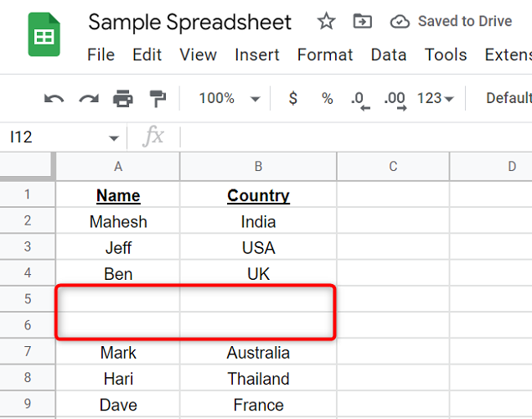The image size is (532, 419).
Task: Select the Name header cell
Action: [118, 194]
